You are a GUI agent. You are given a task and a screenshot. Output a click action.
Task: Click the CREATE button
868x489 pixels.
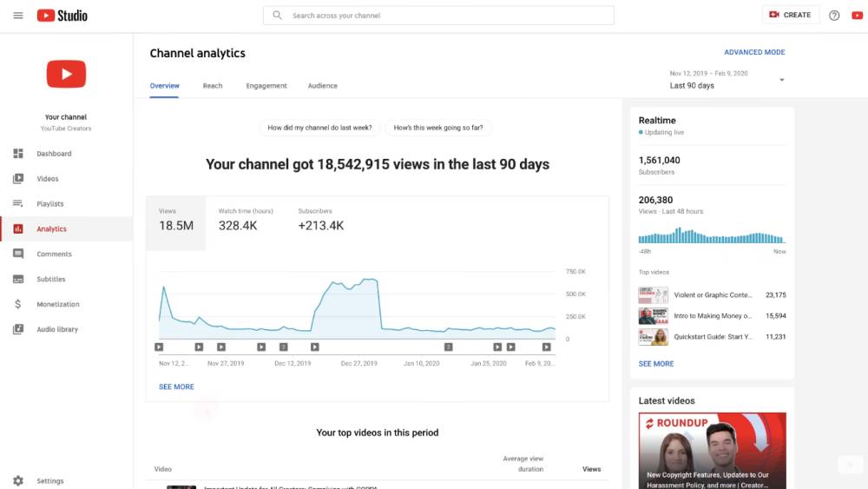pos(791,15)
